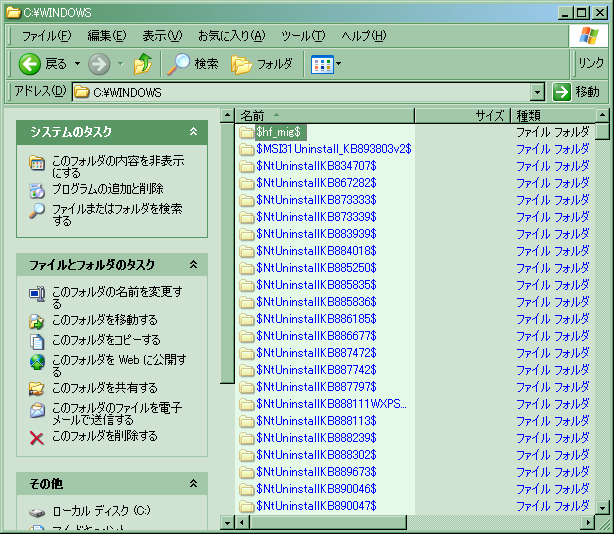Click the Web publish globe icon

pos(37,362)
